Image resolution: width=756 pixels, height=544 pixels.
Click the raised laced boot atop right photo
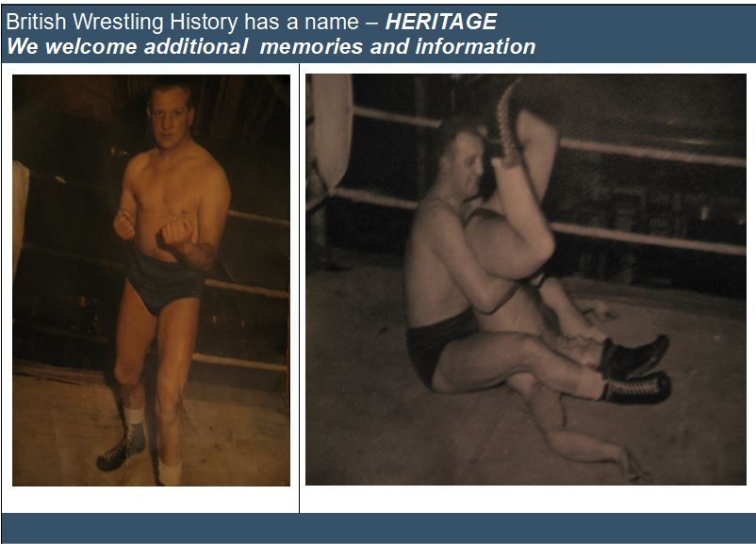(x=510, y=123)
